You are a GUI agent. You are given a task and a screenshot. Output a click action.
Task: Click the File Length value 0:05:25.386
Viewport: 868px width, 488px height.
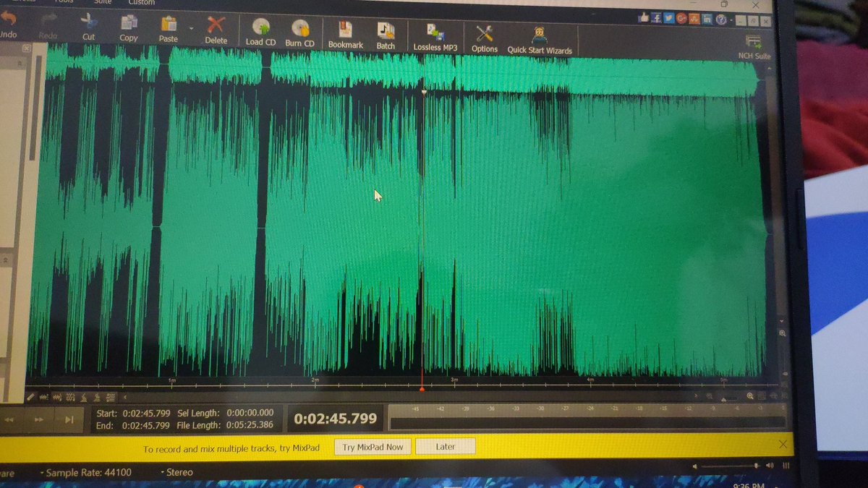pyautogui.click(x=250, y=425)
